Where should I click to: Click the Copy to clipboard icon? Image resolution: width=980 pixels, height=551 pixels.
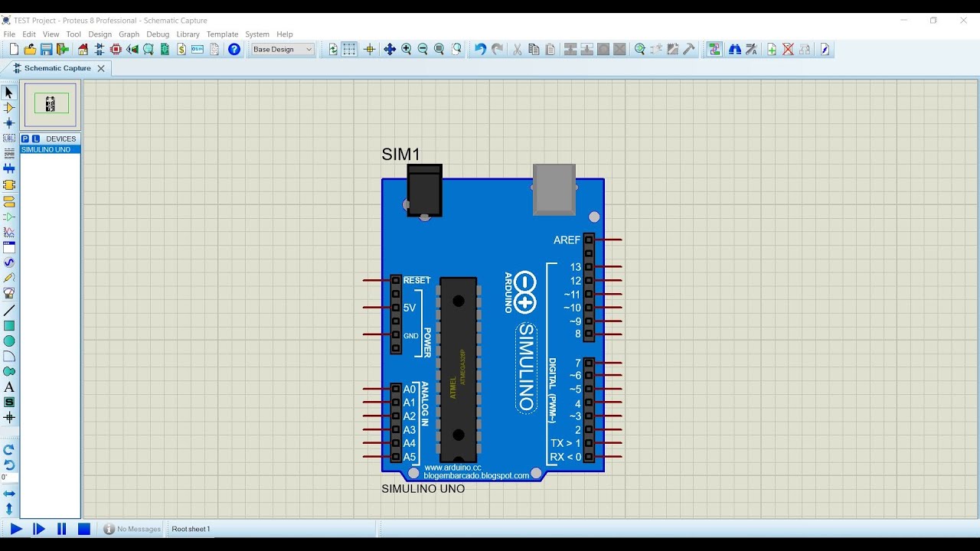pos(534,49)
